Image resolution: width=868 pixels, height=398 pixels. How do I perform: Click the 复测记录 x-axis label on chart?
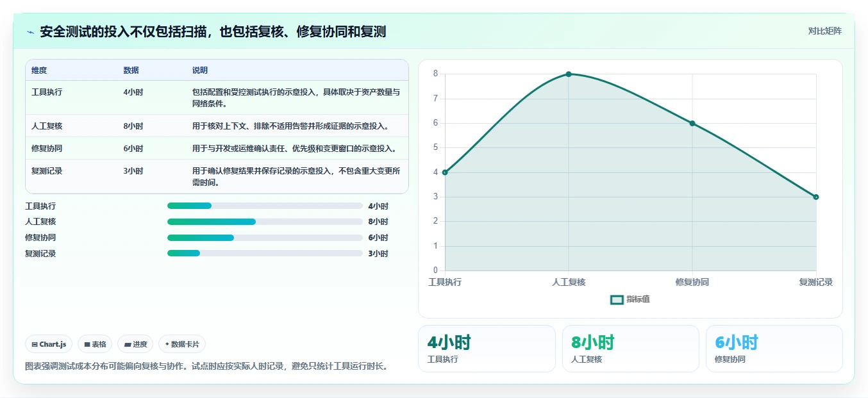point(815,282)
